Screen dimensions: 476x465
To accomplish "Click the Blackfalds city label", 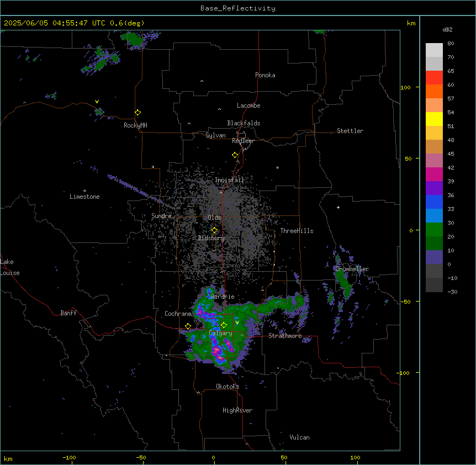I will (x=244, y=123).
